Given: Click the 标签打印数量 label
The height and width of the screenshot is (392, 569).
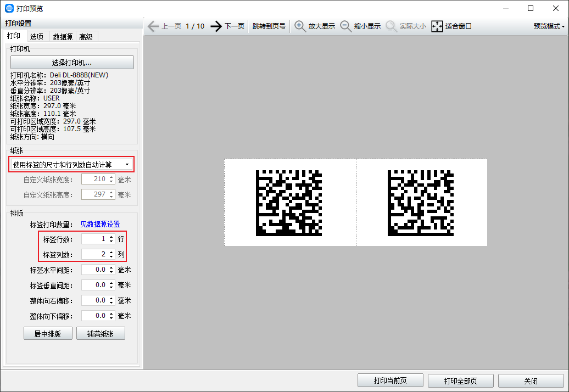Looking at the screenshot, I should (x=51, y=225).
